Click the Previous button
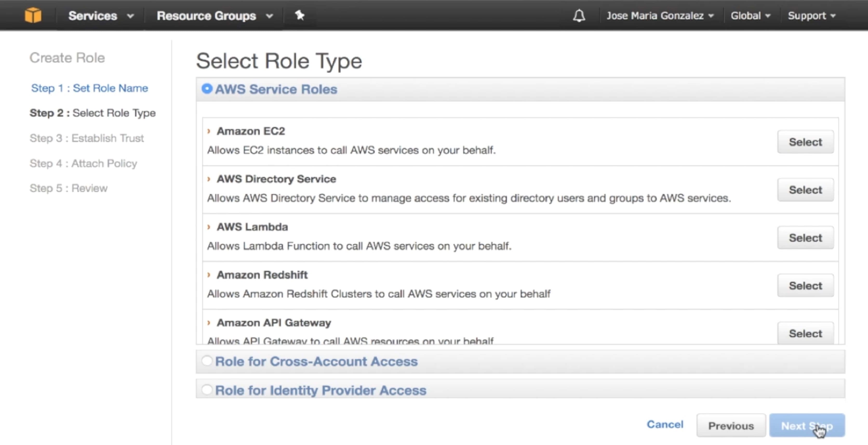Viewport: 868px width, 445px height. click(x=731, y=426)
